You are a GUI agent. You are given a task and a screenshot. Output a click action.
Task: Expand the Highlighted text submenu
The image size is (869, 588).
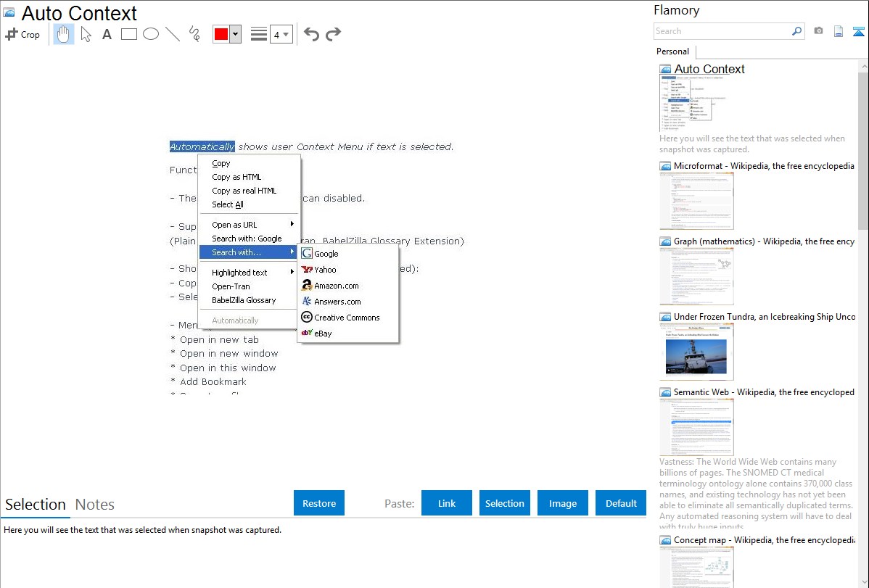click(249, 273)
